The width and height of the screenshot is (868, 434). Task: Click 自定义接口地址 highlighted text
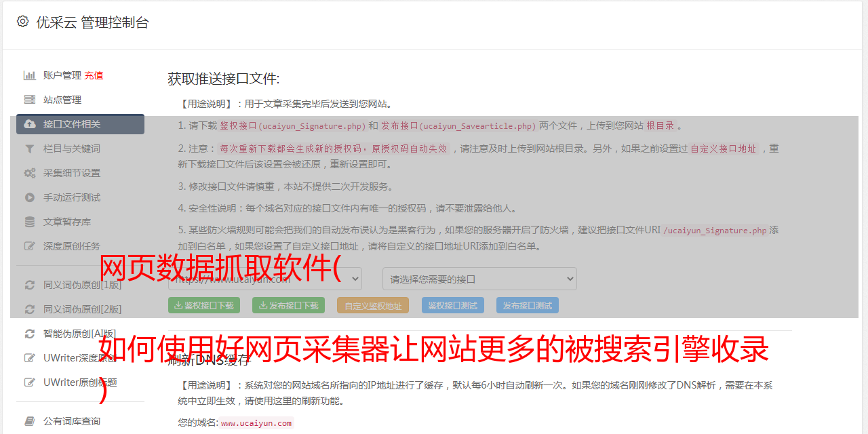coord(724,149)
